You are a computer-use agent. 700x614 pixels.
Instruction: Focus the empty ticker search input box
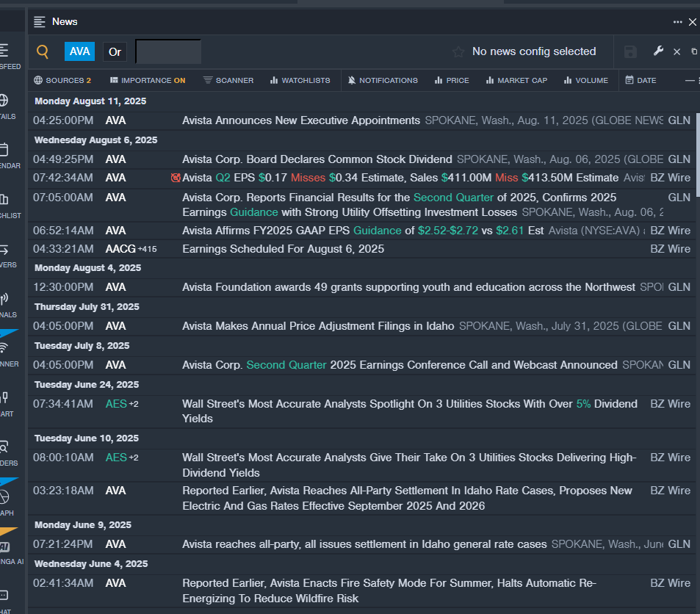(x=168, y=52)
